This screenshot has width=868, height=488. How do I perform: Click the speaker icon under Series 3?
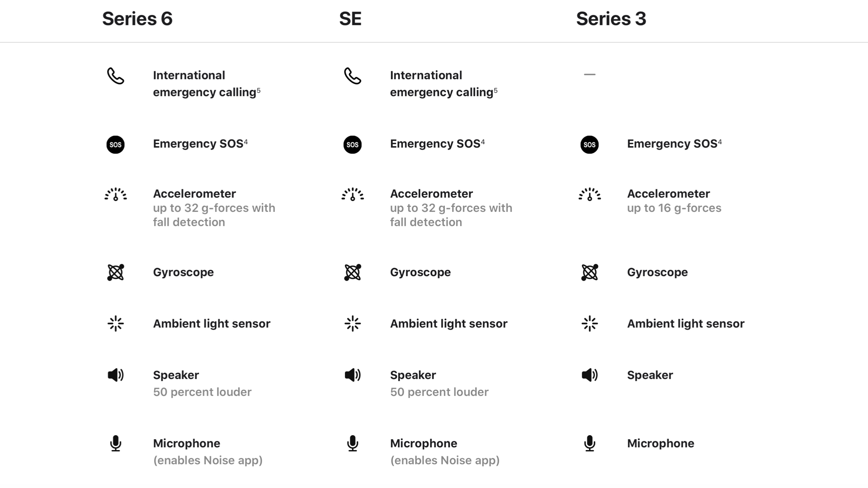click(x=590, y=375)
